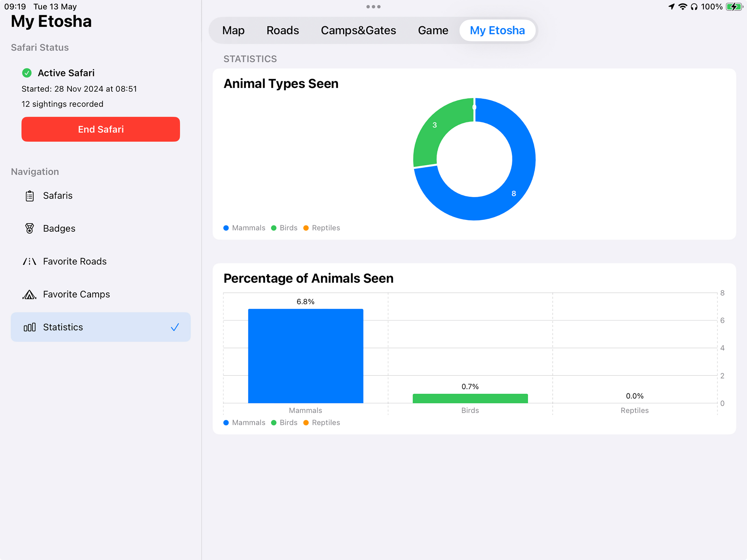Switch to the Map tab
Screen dimensions: 747x560
click(x=233, y=30)
